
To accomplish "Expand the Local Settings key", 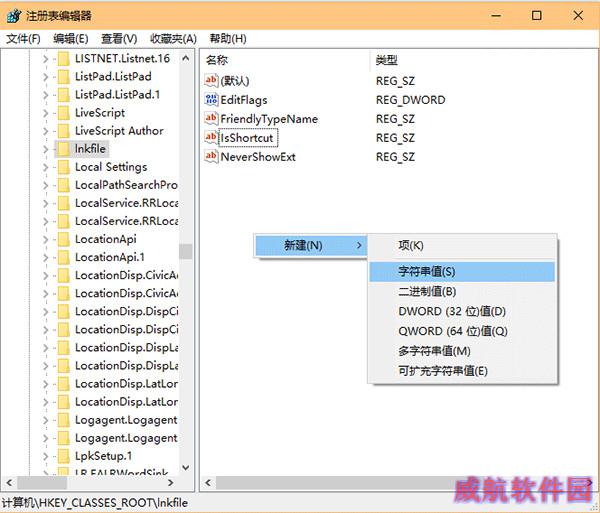I will coord(46,167).
